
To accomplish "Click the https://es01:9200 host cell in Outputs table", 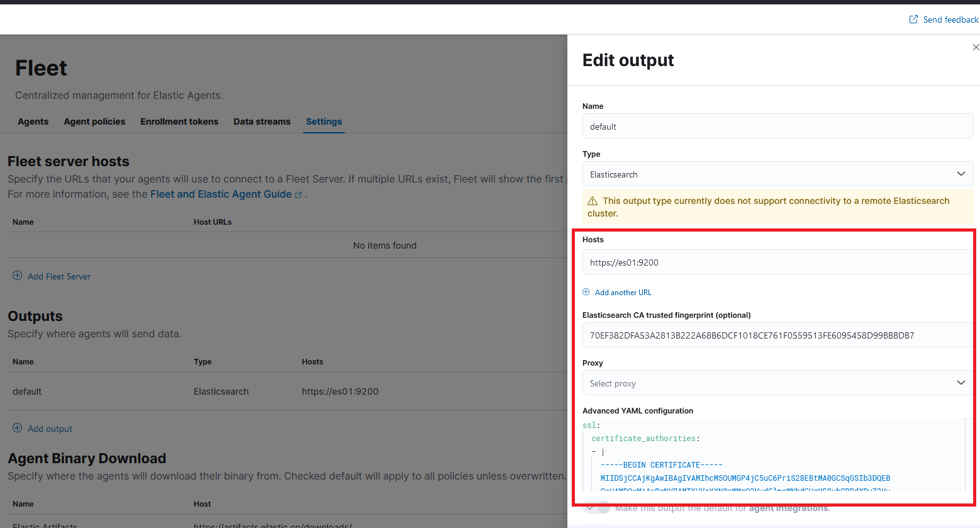I will pos(340,391).
